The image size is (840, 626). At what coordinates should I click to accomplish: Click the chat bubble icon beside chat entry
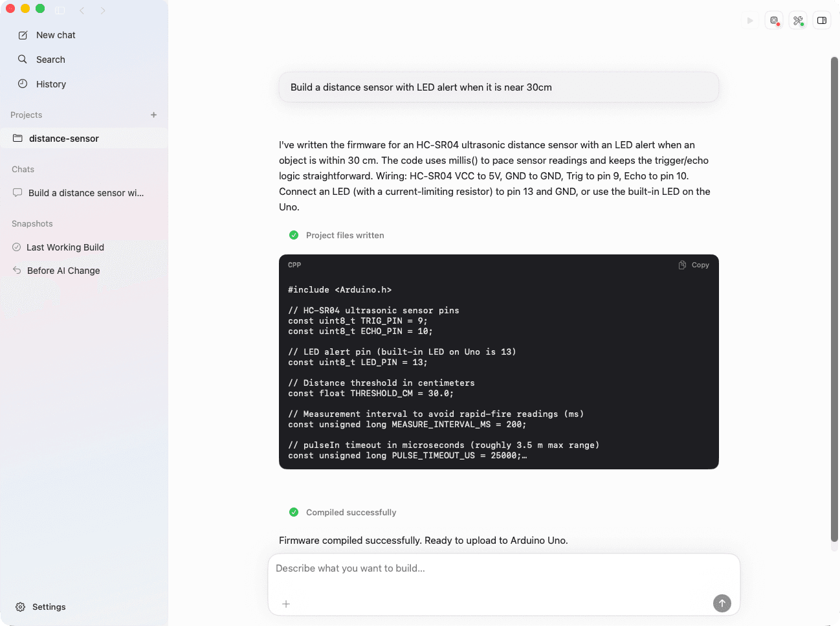click(17, 193)
